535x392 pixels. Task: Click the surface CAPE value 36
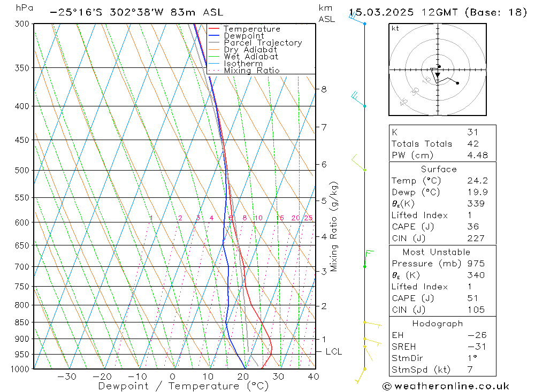(473, 227)
